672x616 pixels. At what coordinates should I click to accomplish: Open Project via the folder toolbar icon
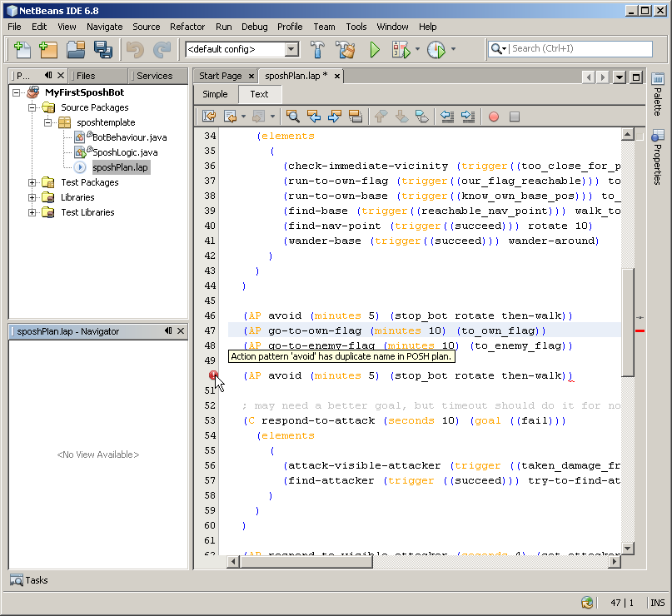[76, 50]
